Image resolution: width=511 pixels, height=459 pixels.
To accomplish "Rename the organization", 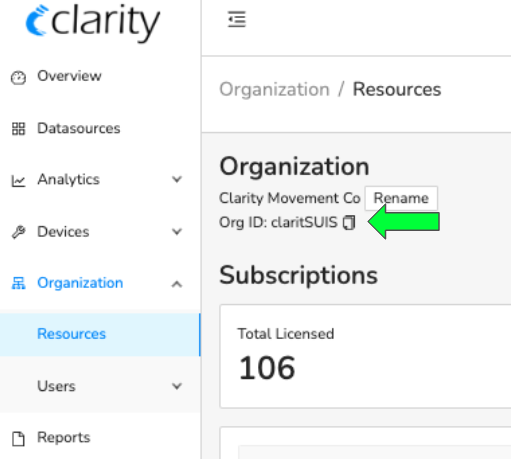I will point(401,198).
